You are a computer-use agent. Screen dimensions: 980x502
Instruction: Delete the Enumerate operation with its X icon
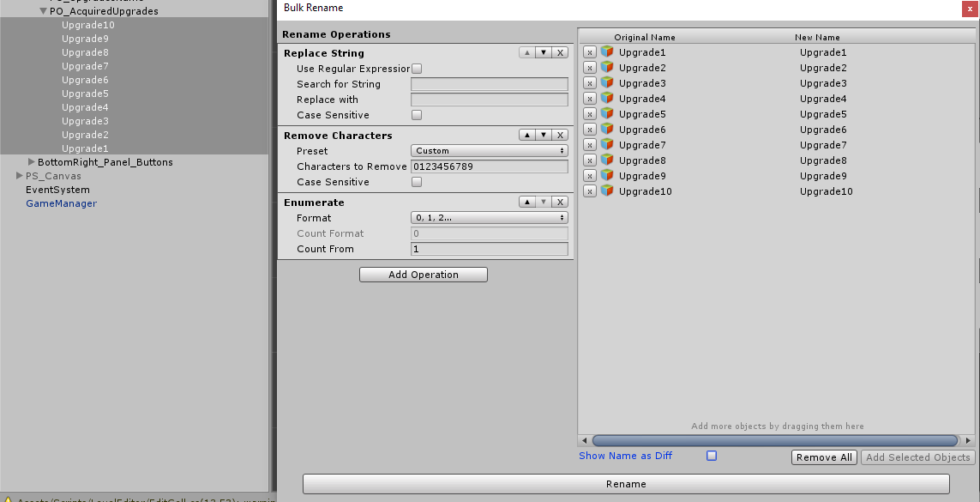coord(561,202)
